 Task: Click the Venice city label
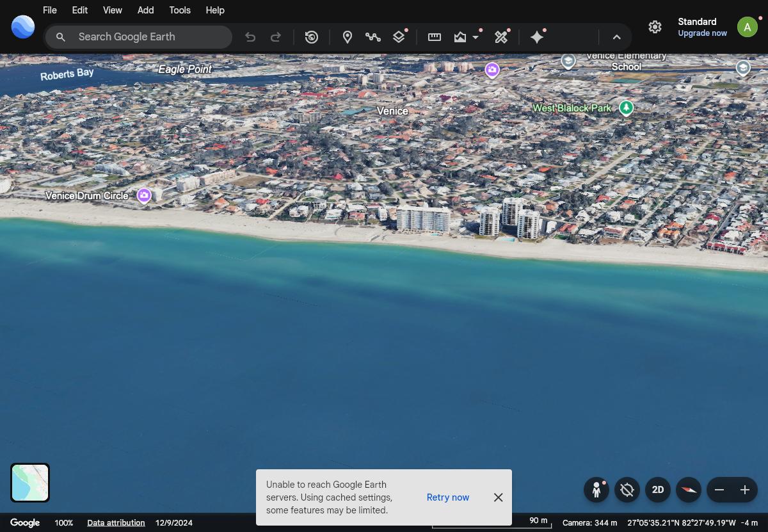pos(392,111)
